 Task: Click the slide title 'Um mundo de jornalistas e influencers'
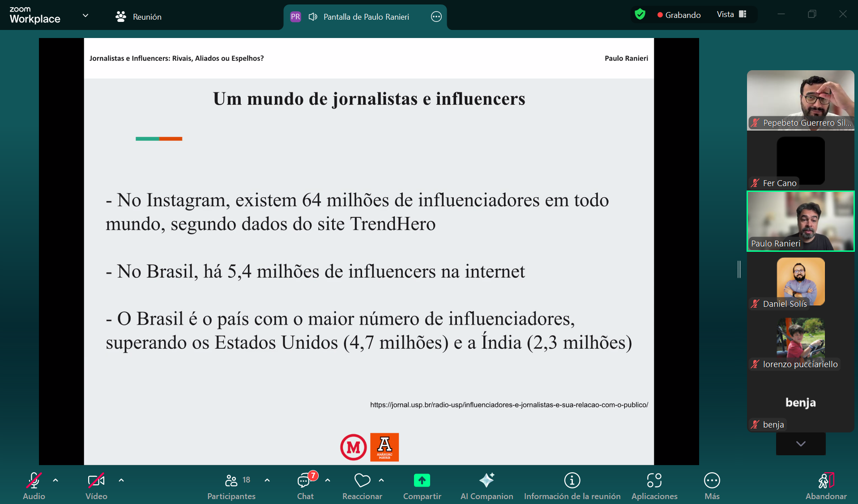[x=369, y=99]
